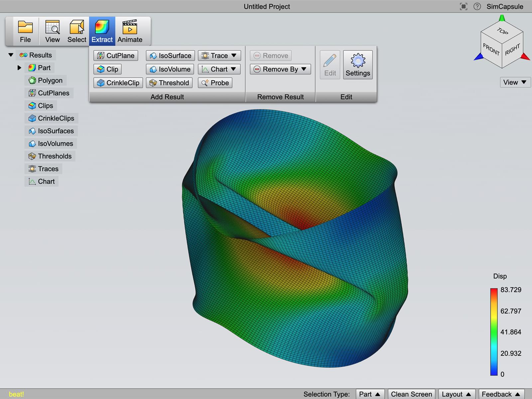Click the Results root tree item
The width and height of the screenshot is (532, 399).
click(x=36, y=55)
